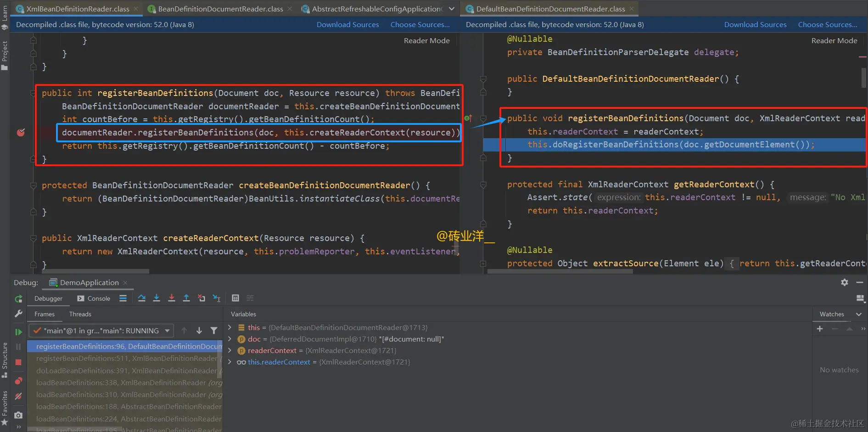Open the Watches chevron dropdown
The width and height of the screenshot is (868, 432).
coord(859,314)
